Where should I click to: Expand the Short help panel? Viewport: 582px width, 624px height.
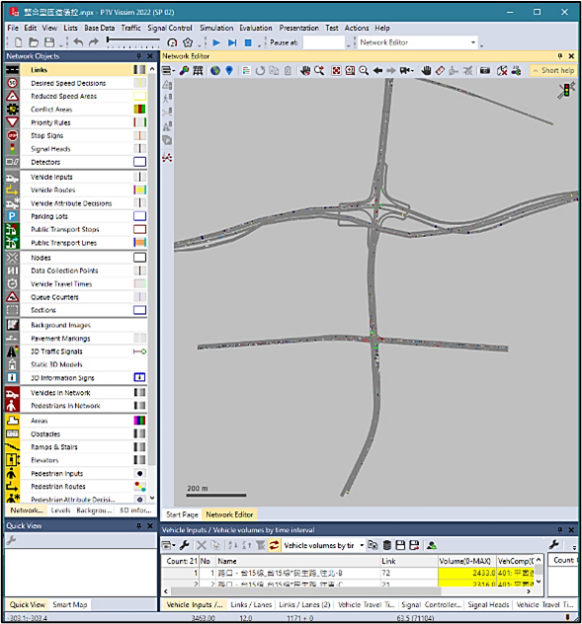point(554,71)
